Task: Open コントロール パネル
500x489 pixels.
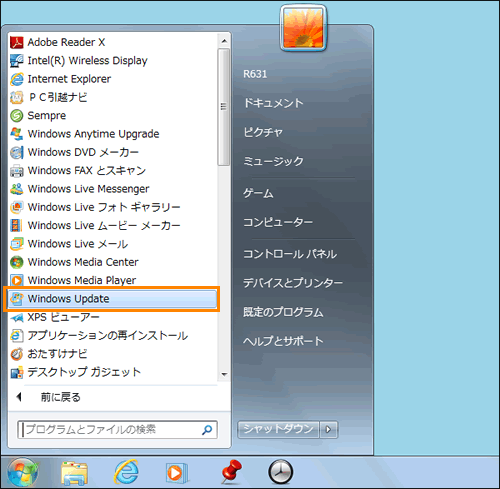Action: pyautogui.click(x=290, y=254)
